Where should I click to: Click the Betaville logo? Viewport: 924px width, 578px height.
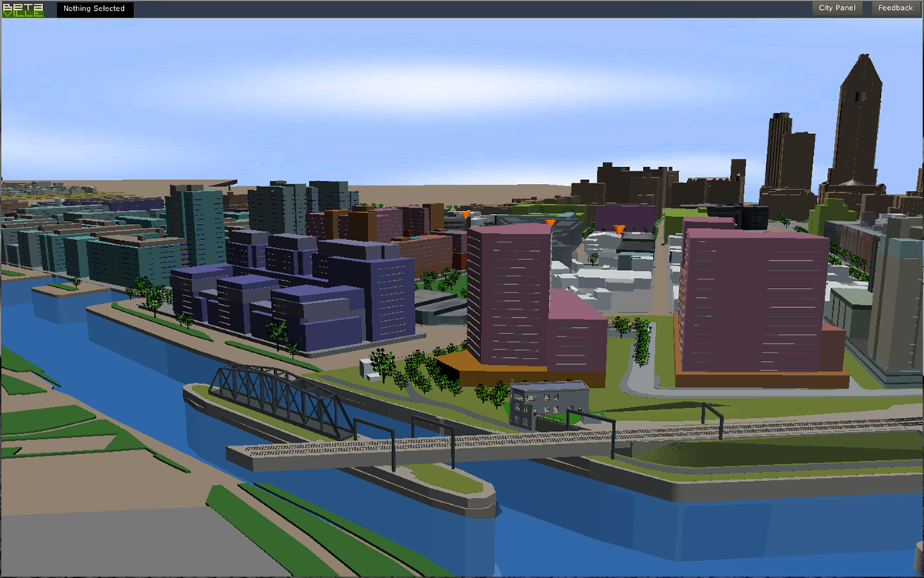23,9
